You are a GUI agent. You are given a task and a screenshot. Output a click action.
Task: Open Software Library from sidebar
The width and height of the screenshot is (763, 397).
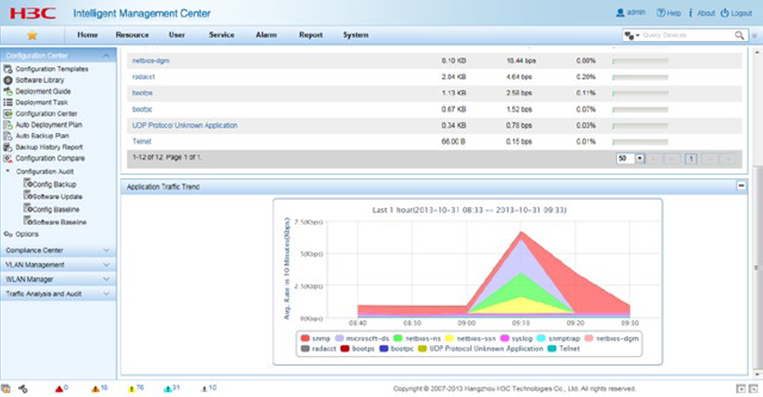pos(39,80)
